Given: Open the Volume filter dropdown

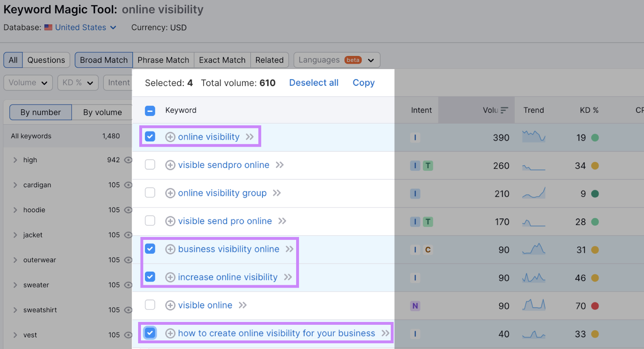Looking at the screenshot, I should pyautogui.click(x=28, y=83).
